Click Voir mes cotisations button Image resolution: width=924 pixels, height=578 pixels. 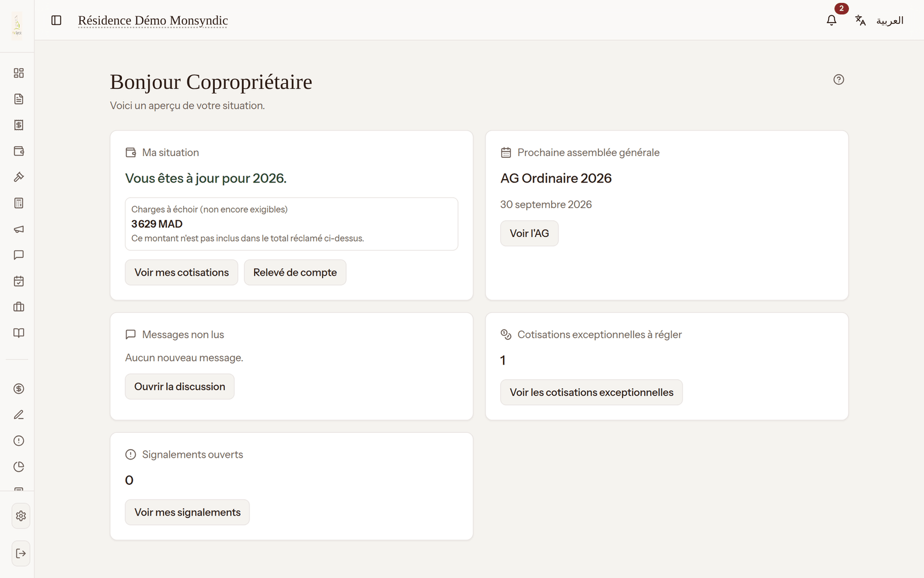tap(181, 272)
